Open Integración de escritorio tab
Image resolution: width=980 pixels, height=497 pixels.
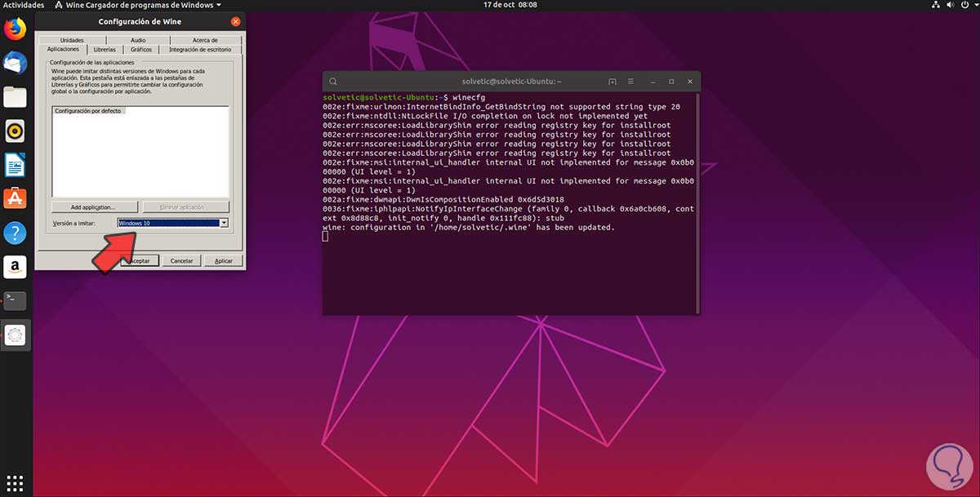200,50
